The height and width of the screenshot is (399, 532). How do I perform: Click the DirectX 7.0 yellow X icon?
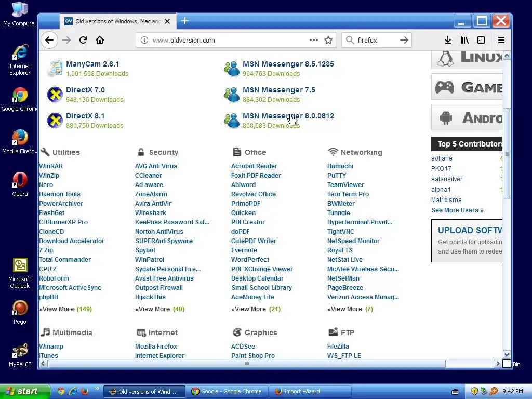[x=55, y=95]
